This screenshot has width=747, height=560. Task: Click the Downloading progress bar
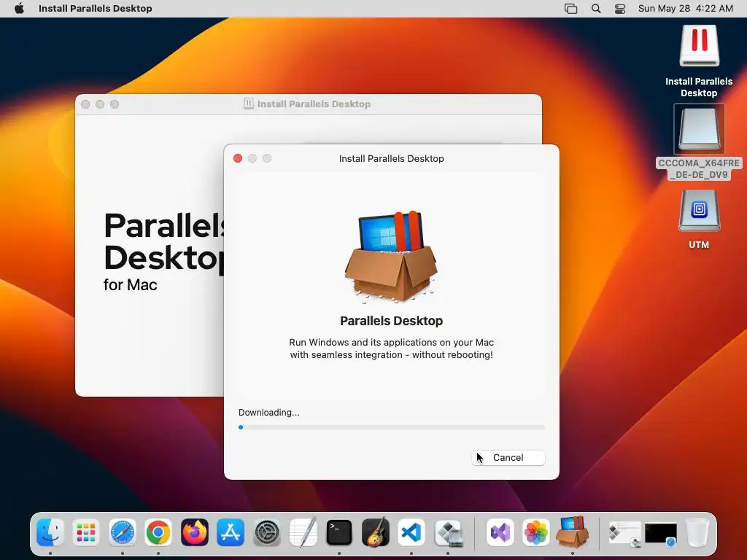(x=391, y=427)
